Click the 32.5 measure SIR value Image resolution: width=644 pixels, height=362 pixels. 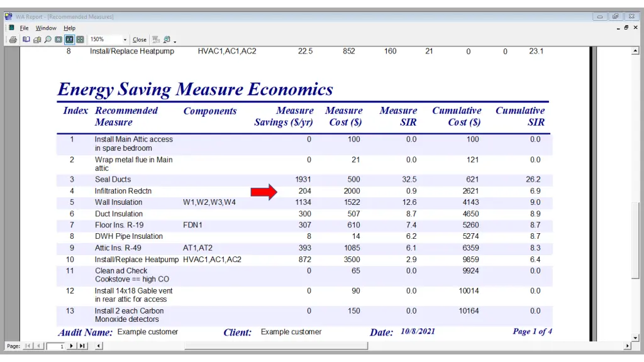(409, 179)
